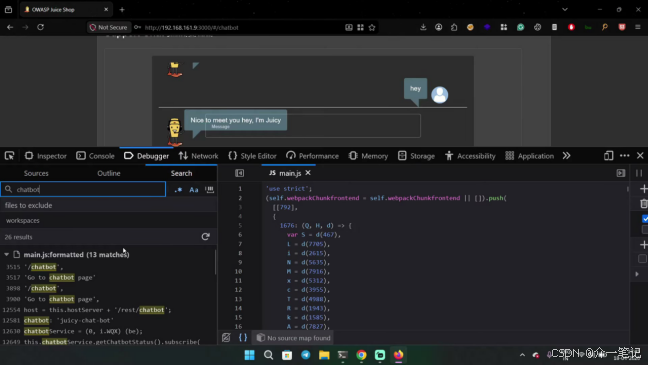
Task: Open the Memory panel
Action: tap(368, 156)
